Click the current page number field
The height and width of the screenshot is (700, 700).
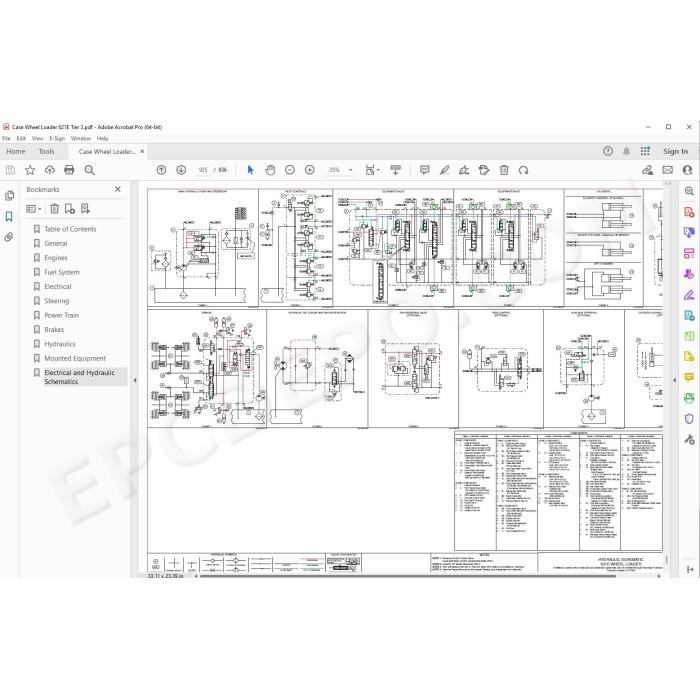[x=203, y=170]
